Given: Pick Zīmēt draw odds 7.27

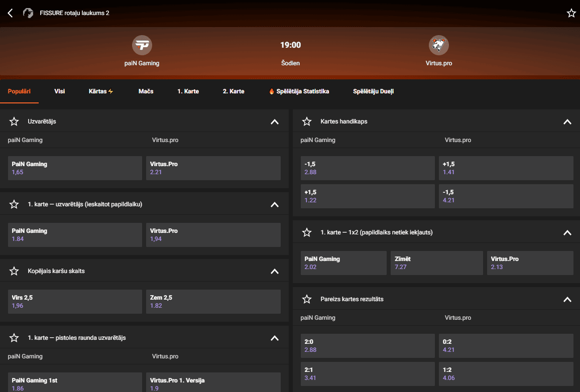Looking at the screenshot, I should pos(437,263).
